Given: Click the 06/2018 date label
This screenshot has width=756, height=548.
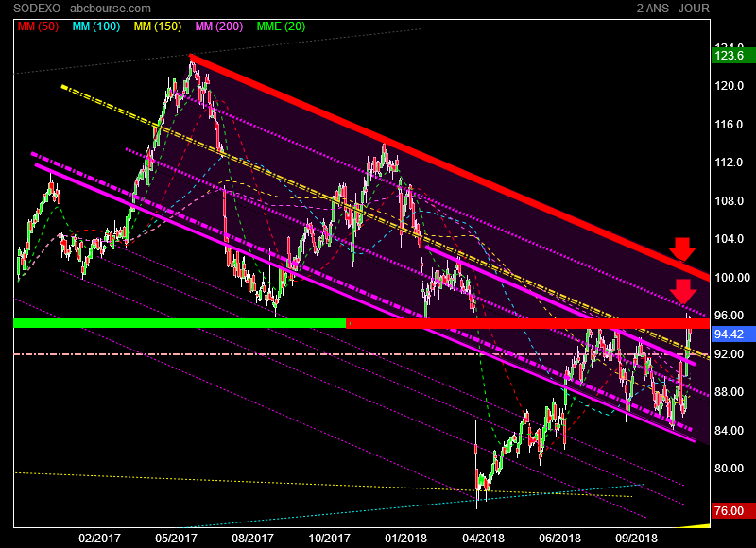Looking at the screenshot, I should tap(559, 539).
